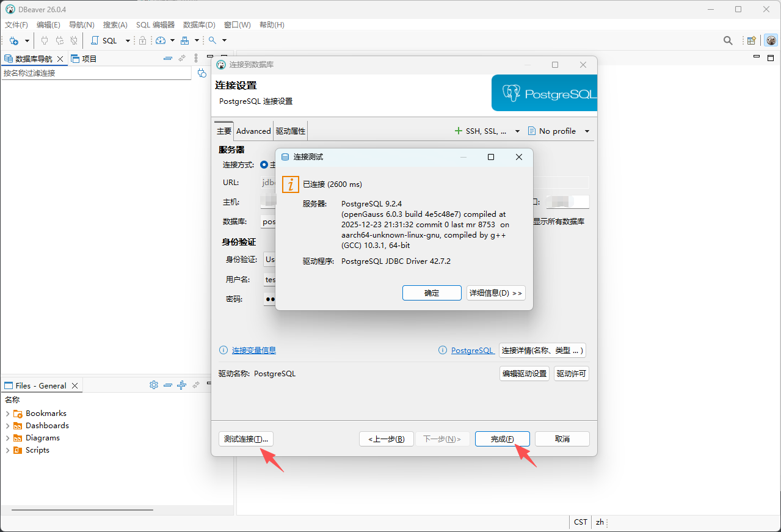The width and height of the screenshot is (781, 532).
Task: Click the global search magnifier at top right
Action: click(x=728, y=41)
